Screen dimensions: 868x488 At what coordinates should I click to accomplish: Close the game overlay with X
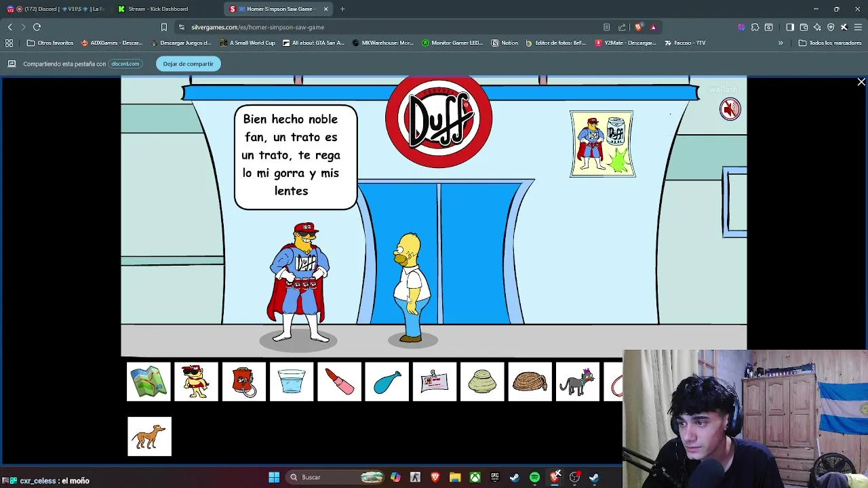tap(861, 82)
